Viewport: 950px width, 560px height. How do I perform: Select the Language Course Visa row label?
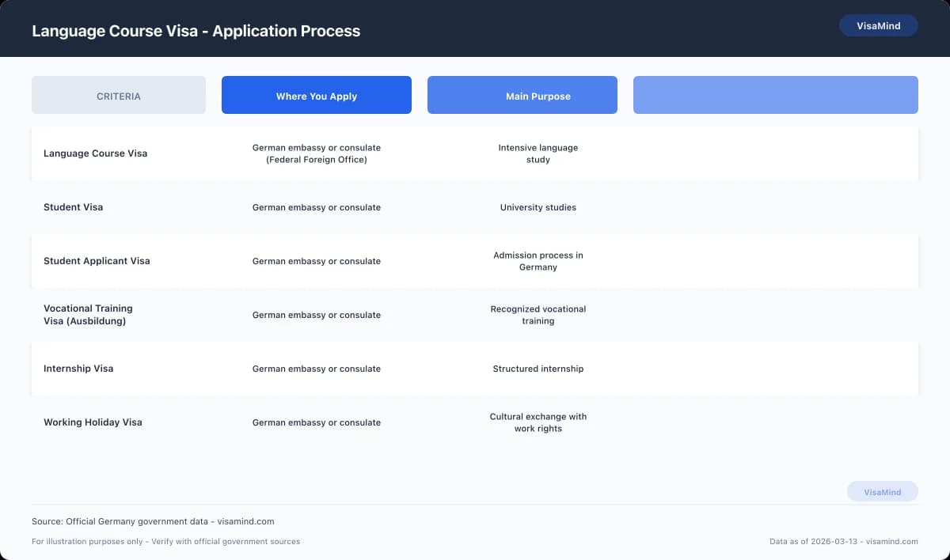click(95, 153)
